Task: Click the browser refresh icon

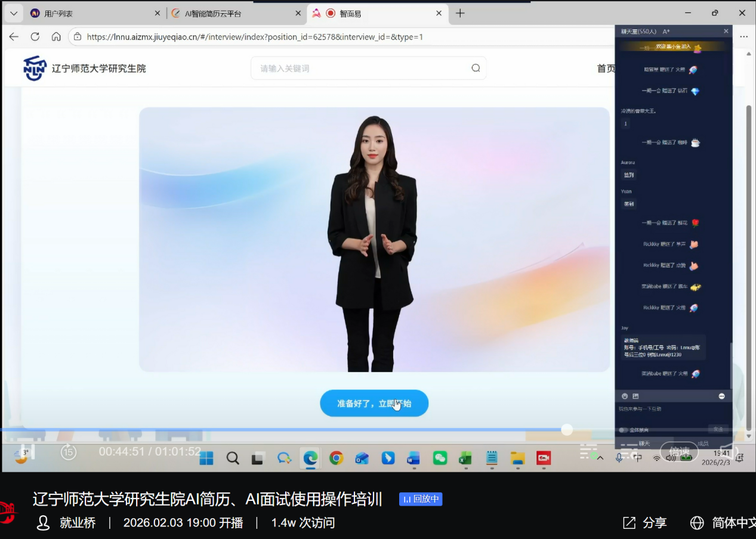Action: (35, 37)
